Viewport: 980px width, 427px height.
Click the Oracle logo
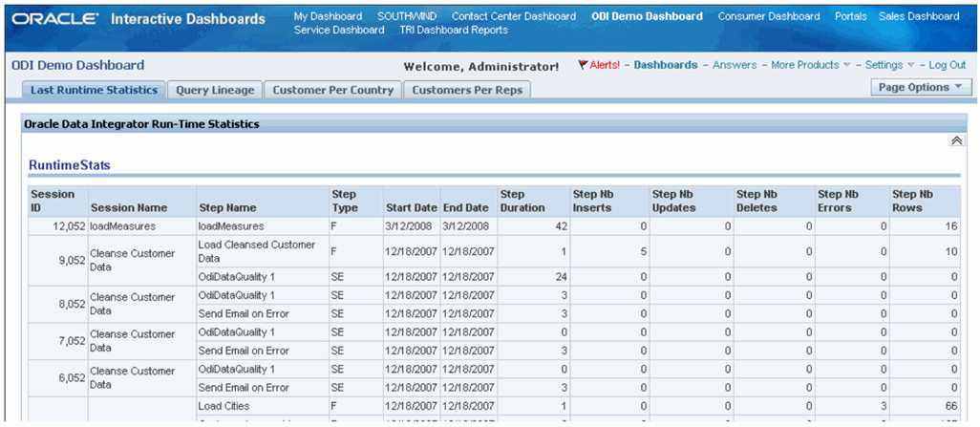55,19
